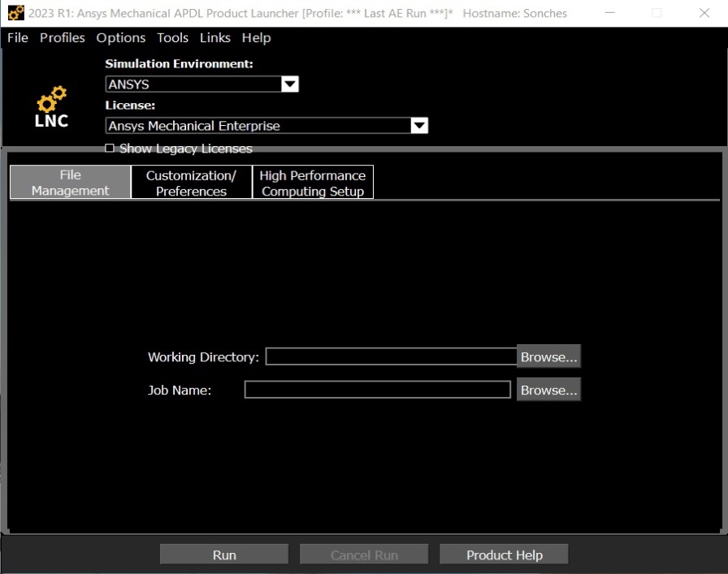The width and height of the screenshot is (728, 574).
Task: Open the Help menu
Action: click(x=256, y=37)
